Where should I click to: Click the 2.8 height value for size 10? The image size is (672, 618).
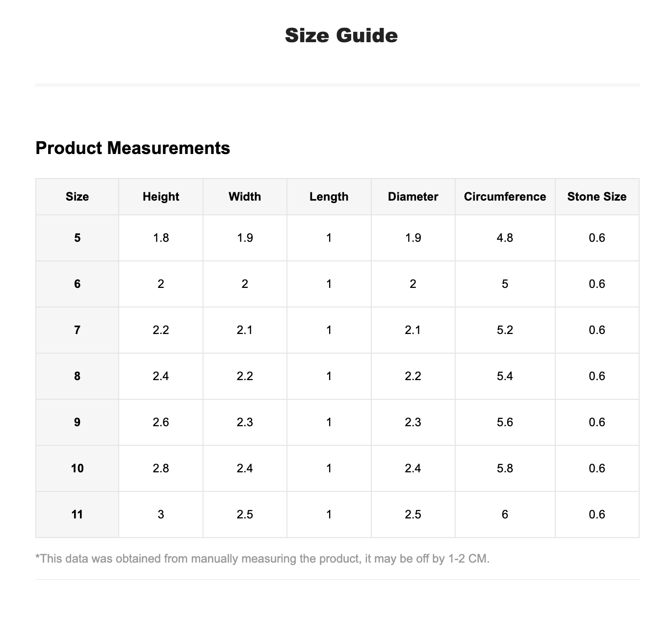click(161, 468)
